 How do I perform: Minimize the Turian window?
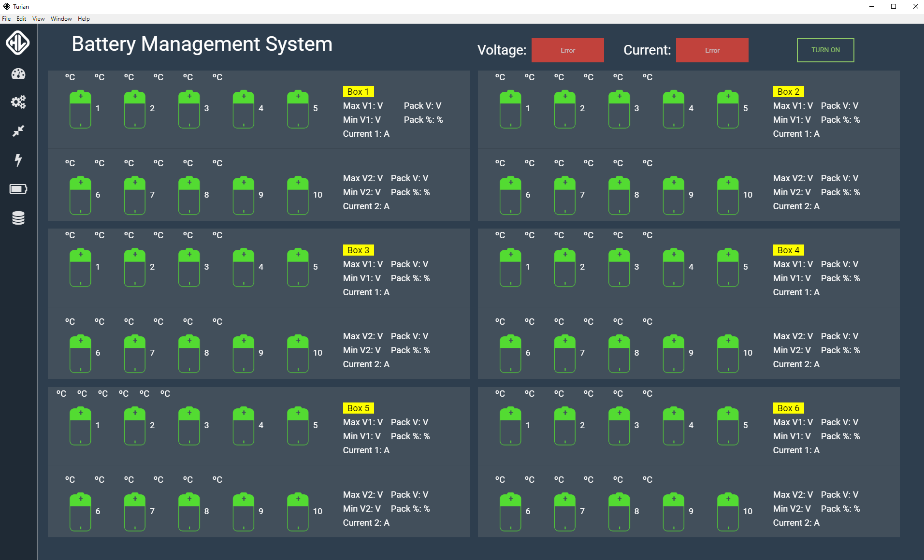click(x=872, y=6)
